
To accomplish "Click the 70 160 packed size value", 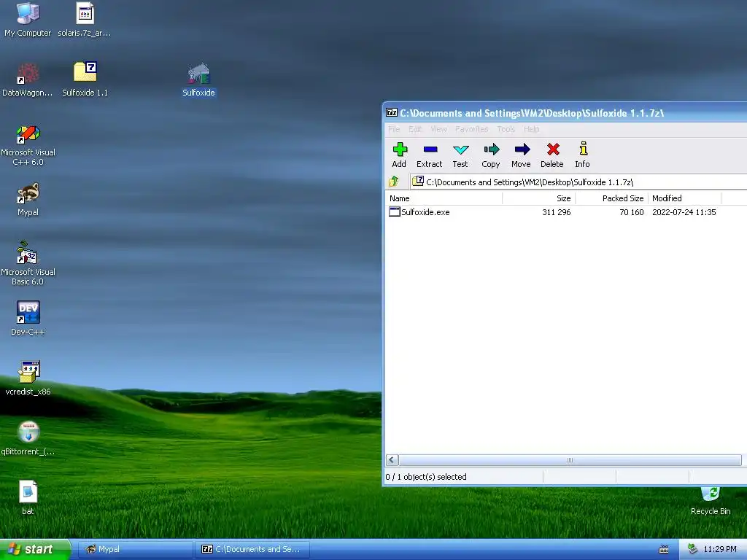I will pyautogui.click(x=632, y=212).
